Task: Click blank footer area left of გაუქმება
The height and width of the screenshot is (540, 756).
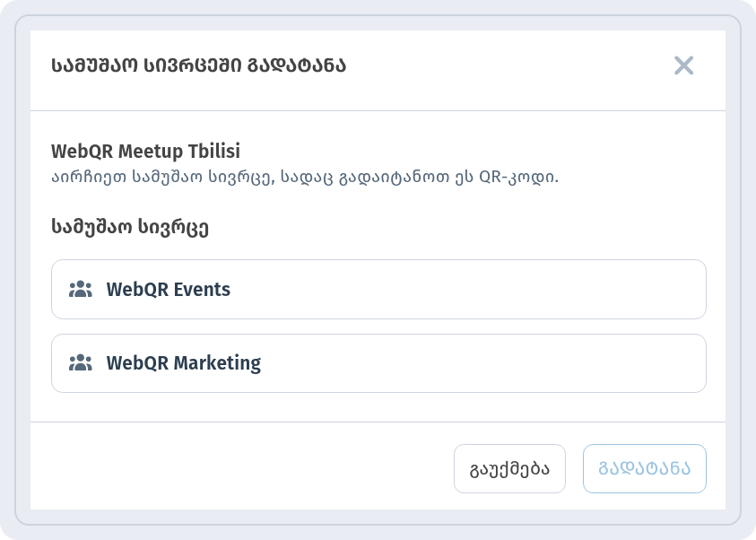Action: click(x=241, y=466)
